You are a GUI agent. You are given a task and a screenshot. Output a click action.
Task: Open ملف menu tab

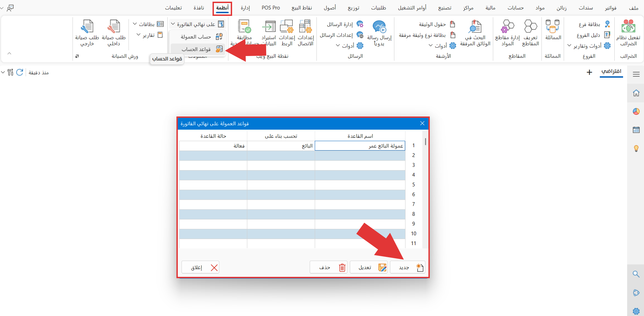634,8
